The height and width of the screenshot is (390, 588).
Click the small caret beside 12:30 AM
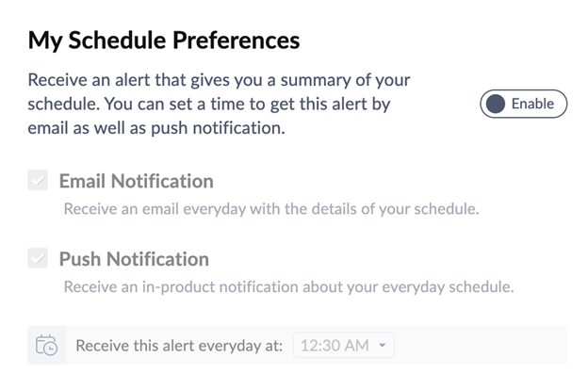(383, 345)
